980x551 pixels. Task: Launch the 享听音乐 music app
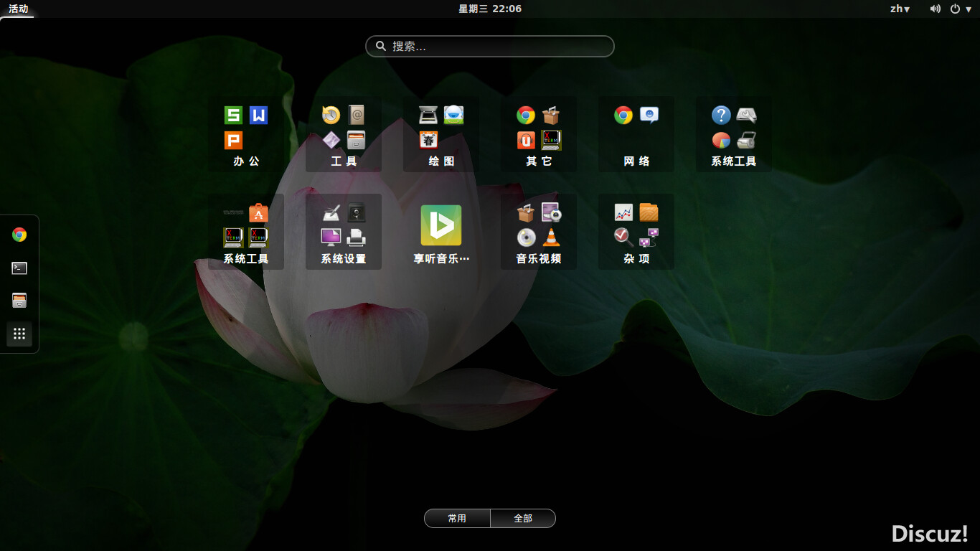click(441, 232)
